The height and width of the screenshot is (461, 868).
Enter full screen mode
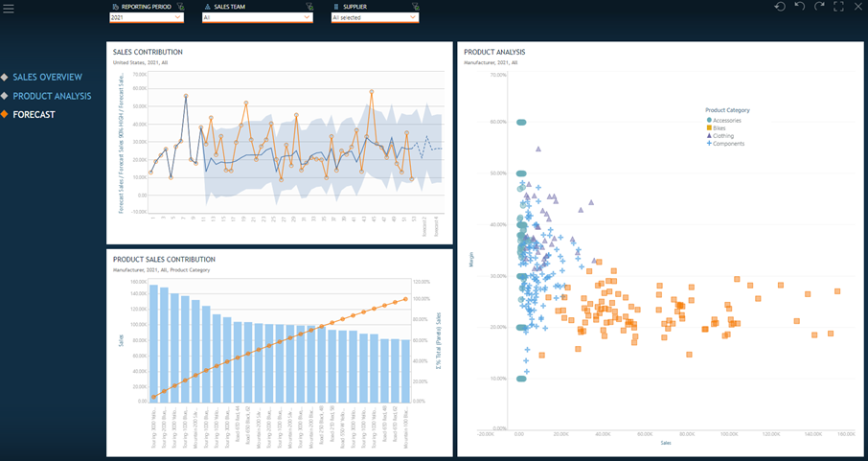pyautogui.click(x=838, y=7)
